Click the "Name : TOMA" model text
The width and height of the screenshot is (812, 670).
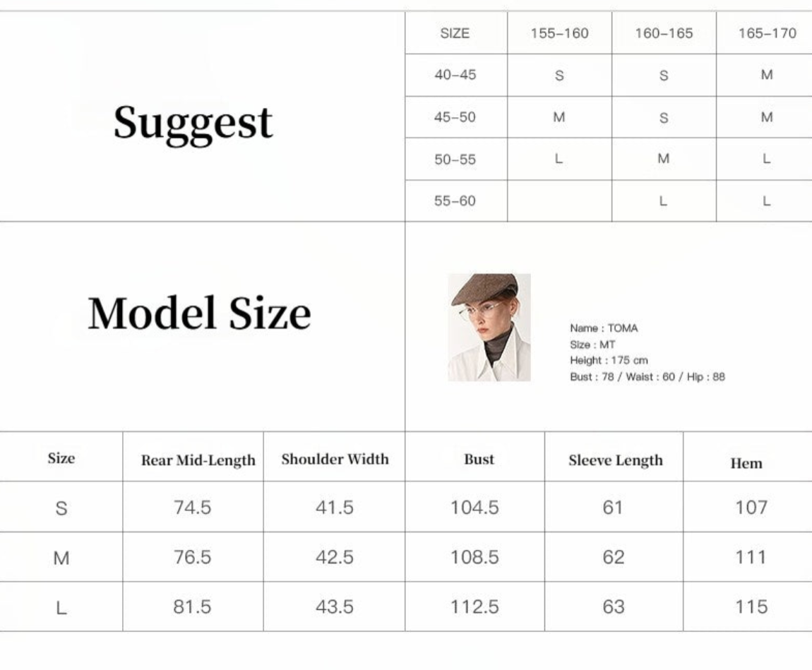(604, 328)
